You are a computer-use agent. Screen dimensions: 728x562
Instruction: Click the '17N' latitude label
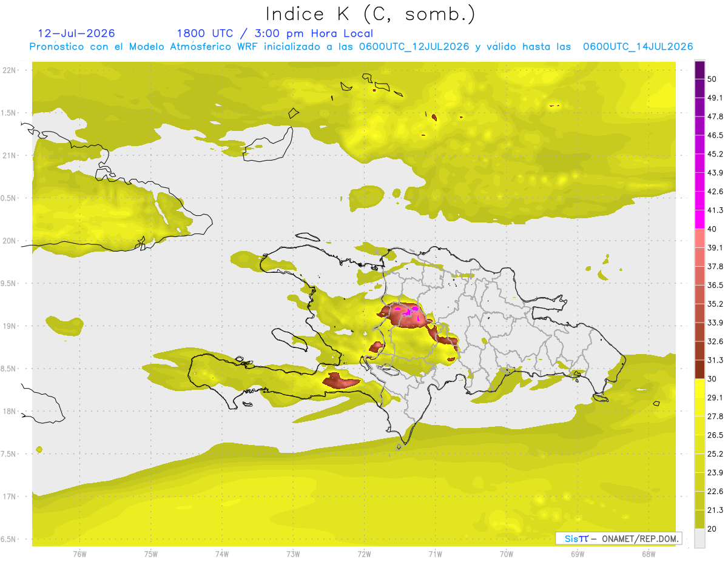pos(10,497)
